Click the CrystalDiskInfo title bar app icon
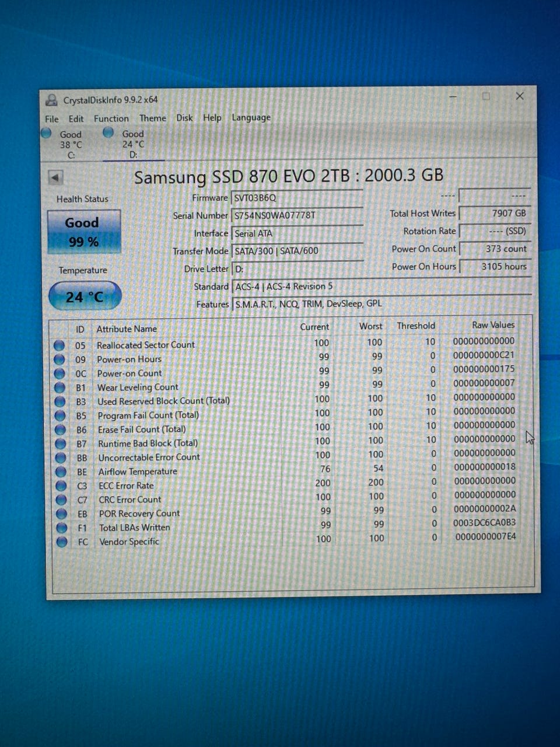Image resolution: width=560 pixels, height=747 pixels. pos(52,100)
